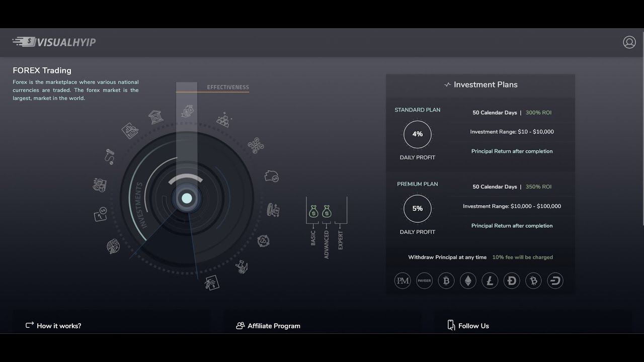Viewport: 644px width, 362px height.
Task: Choose the Dogecoin payment icon
Action: [512, 281]
